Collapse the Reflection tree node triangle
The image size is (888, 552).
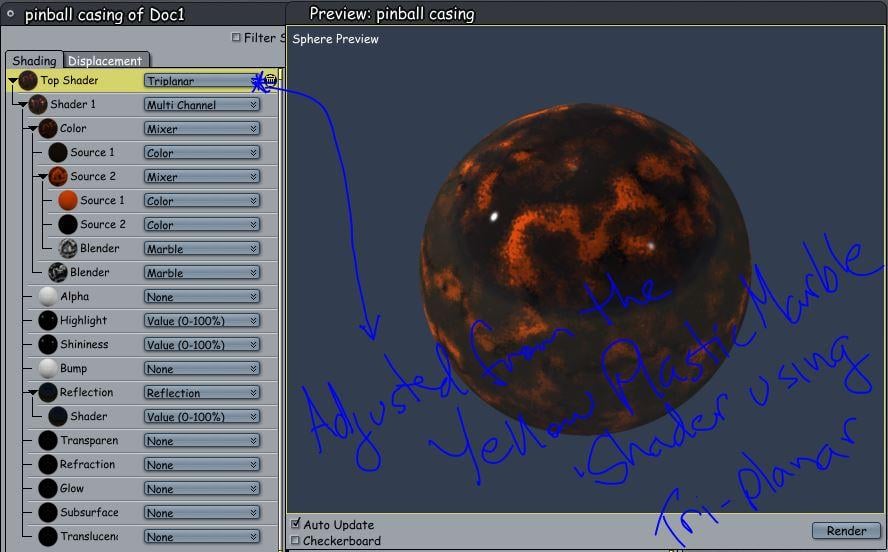click(x=33, y=392)
